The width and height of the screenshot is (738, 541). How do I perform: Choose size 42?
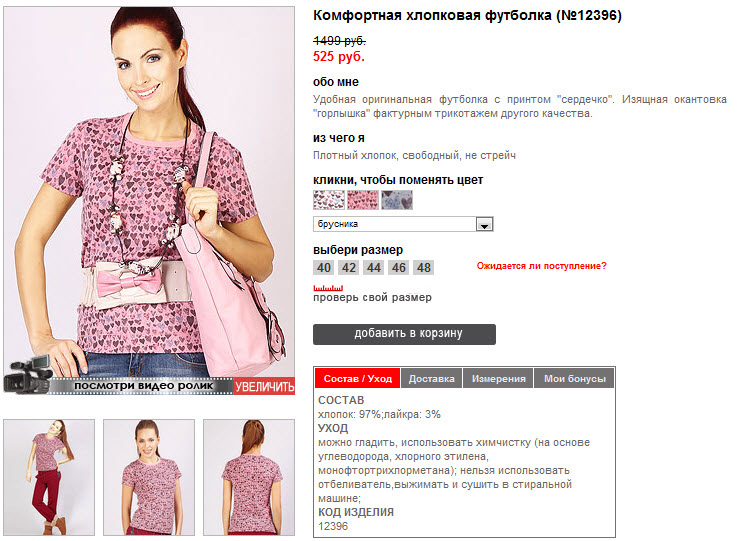pyautogui.click(x=349, y=268)
